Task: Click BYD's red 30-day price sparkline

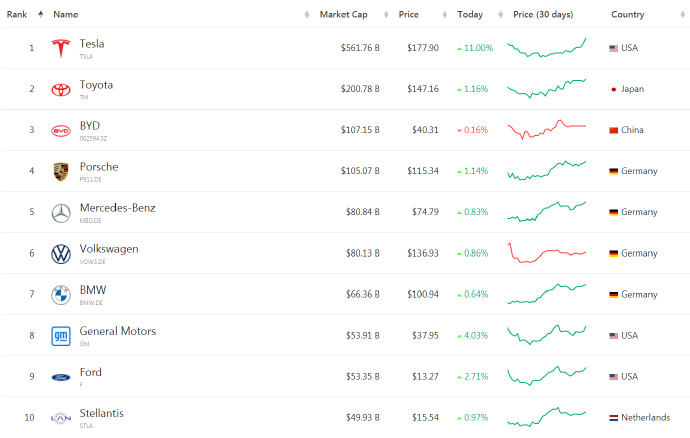Action: 547,129
